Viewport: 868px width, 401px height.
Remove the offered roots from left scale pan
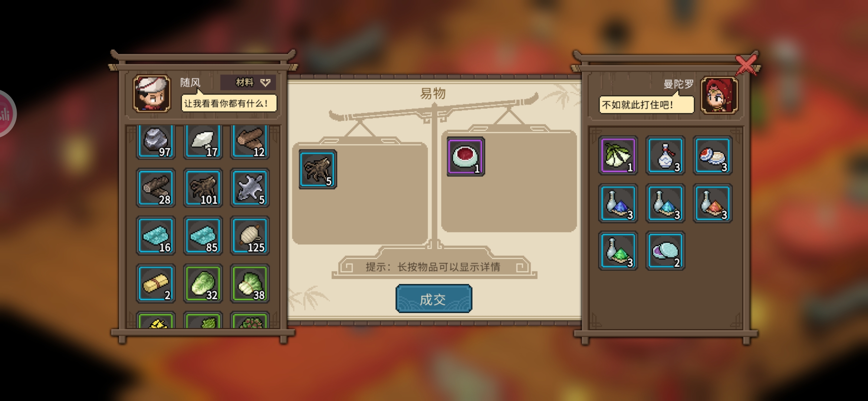pos(318,169)
